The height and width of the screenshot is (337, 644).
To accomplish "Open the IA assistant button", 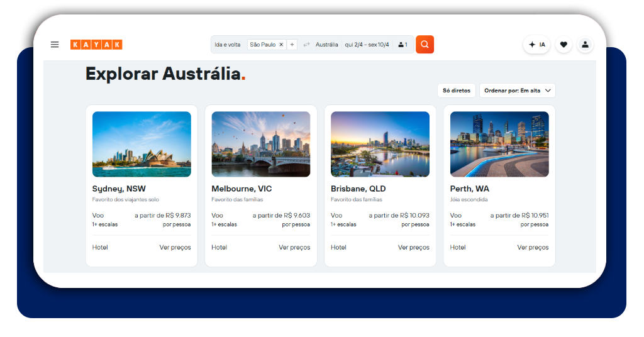I will (x=537, y=45).
